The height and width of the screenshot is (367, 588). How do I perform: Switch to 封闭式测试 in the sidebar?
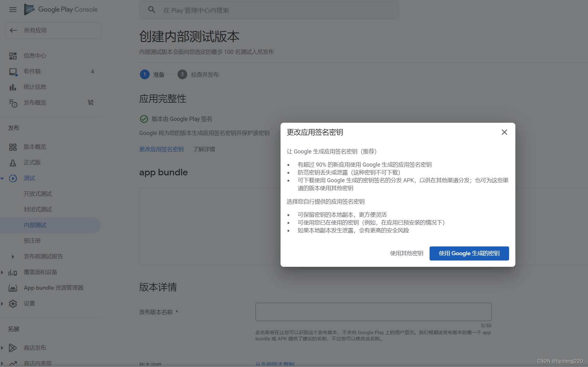click(38, 209)
